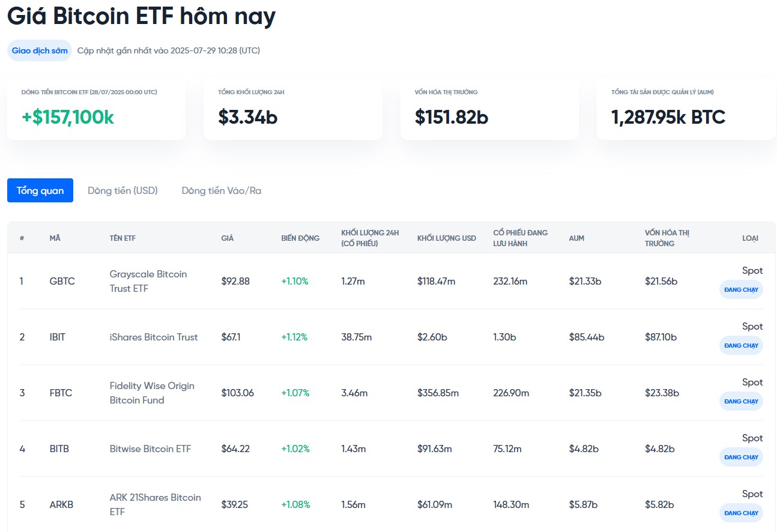The image size is (777, 532).
Task: Click ĐANG CHẠY badge in BITB row
Action: [x=741, y=457]
